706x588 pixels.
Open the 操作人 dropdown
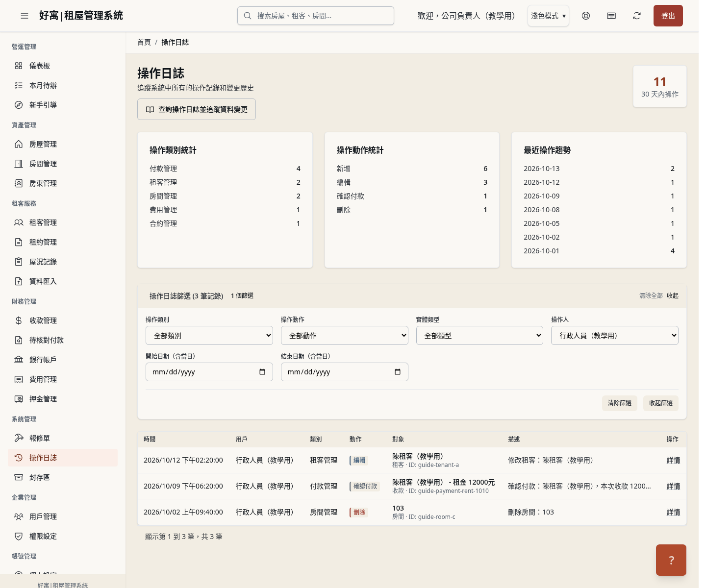coord(615,336)
